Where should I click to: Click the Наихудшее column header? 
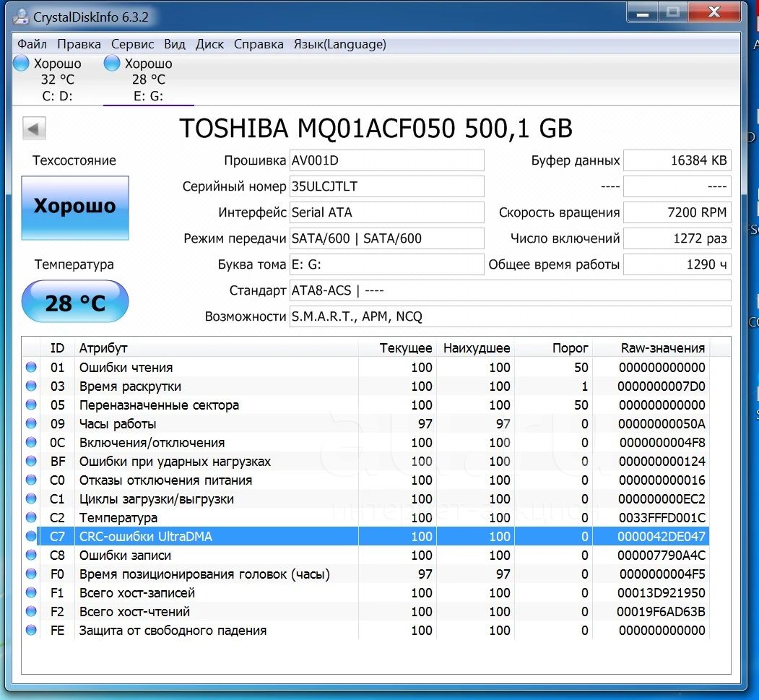tap(475, 348)
